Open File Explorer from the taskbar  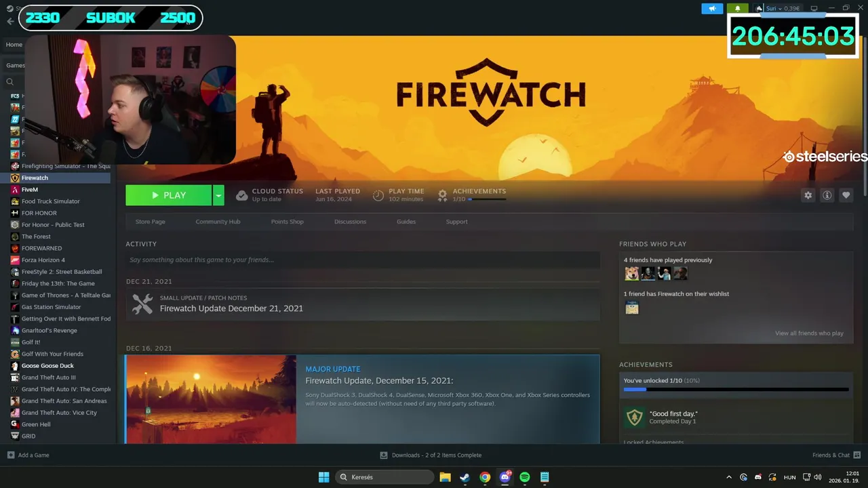[445, 477]
